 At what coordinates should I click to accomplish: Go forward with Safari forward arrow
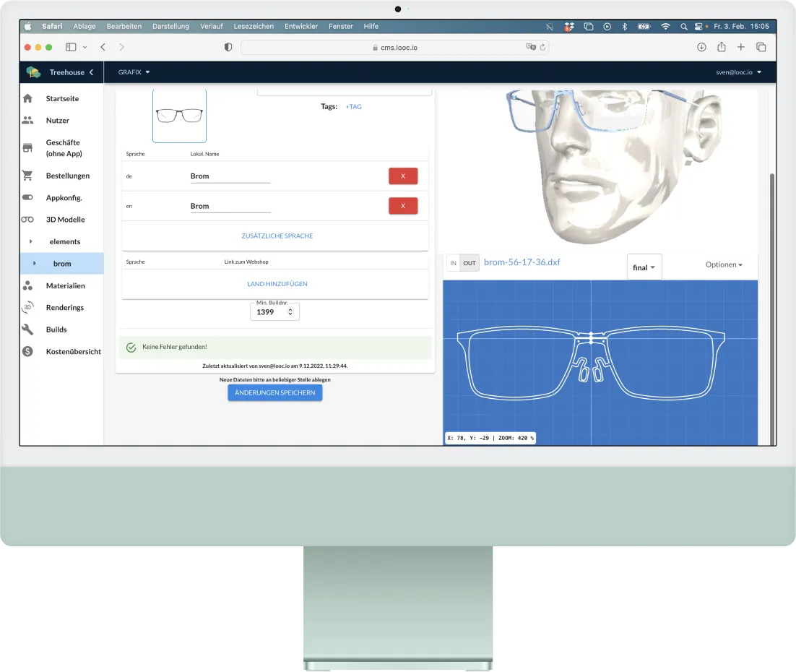click(121, 47)
